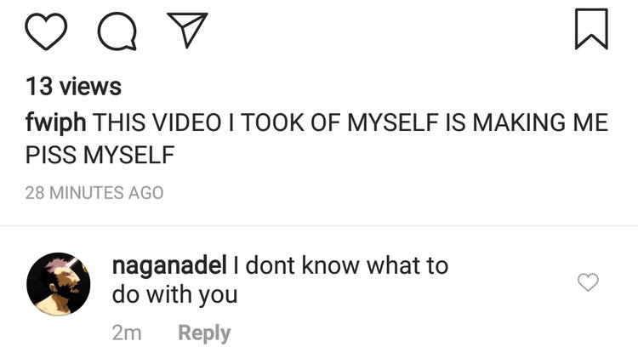Save post with the bookmark icon
Screen dimensions: 638x364
click(591, 29)
